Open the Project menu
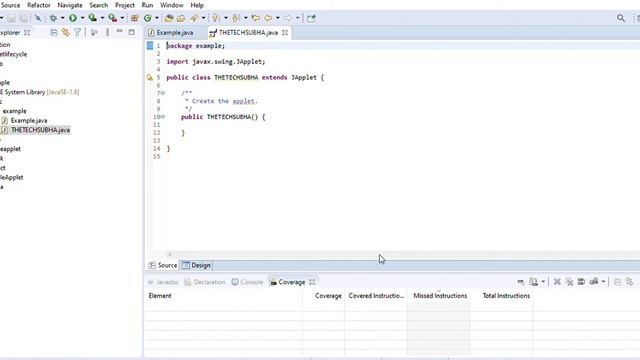This screenshot has height=360, width=640. click(125, 5)
